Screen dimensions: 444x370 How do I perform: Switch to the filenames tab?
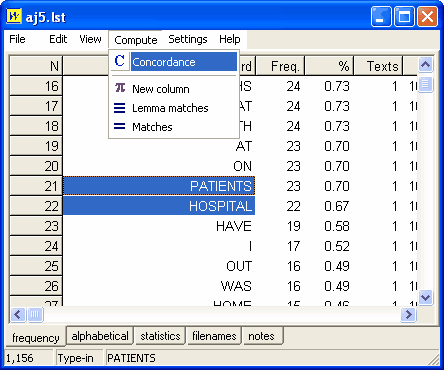(214, 336)
